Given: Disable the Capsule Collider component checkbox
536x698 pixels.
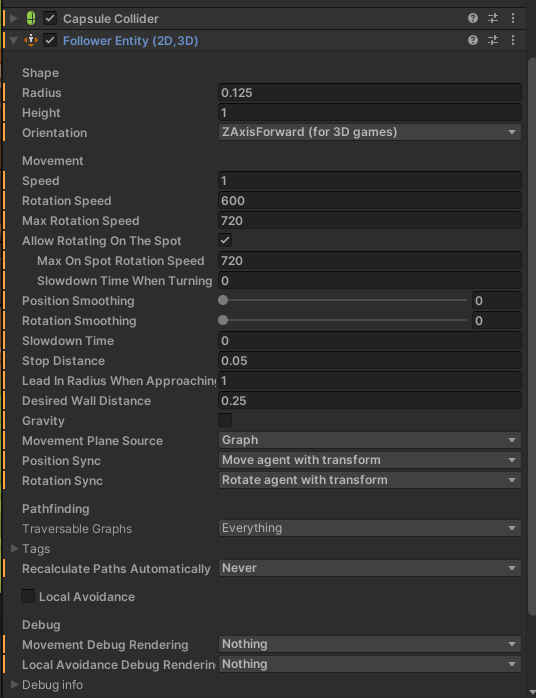Looking at the screenshot, I should pos(50,18).
